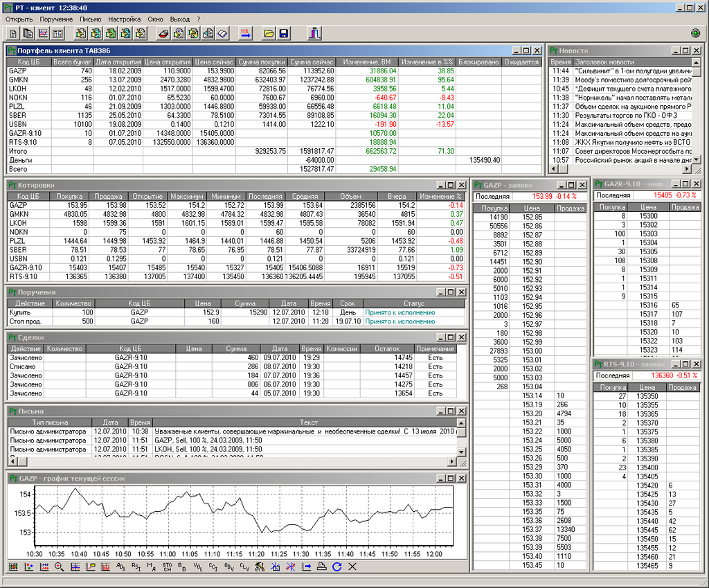Select the SBER row in Котировки table
This screenshot has height=588, width=709.
tap(235, 249)
